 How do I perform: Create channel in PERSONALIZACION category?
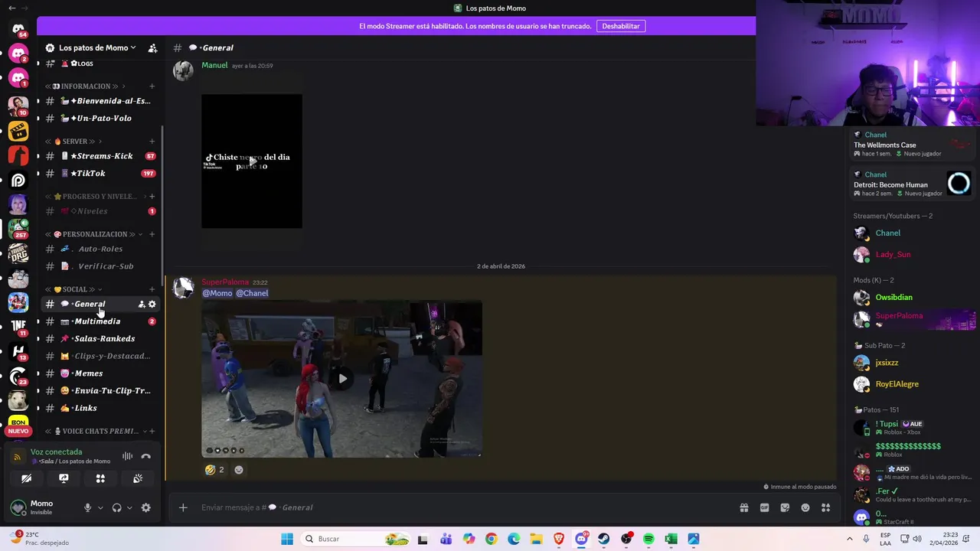(152, 233)
